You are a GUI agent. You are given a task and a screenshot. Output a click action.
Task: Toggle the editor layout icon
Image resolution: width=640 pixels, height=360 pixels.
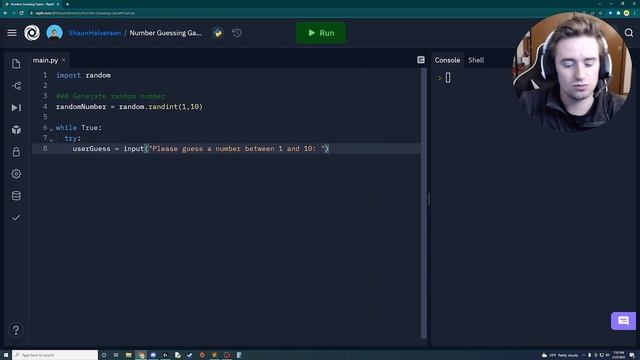[421, 60]
